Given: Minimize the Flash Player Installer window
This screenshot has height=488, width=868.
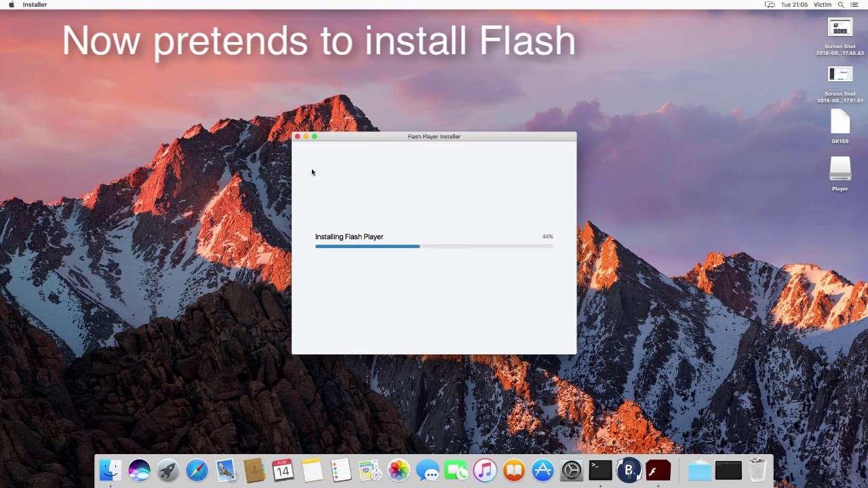Looking at the screenshot, I should (306, 137).
